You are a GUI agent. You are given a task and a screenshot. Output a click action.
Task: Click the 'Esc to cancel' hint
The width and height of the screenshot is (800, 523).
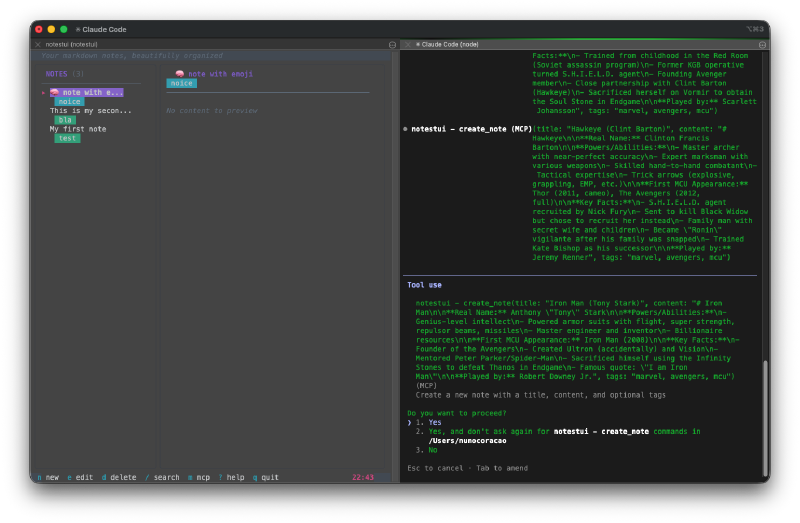click(x=435, y=468)
